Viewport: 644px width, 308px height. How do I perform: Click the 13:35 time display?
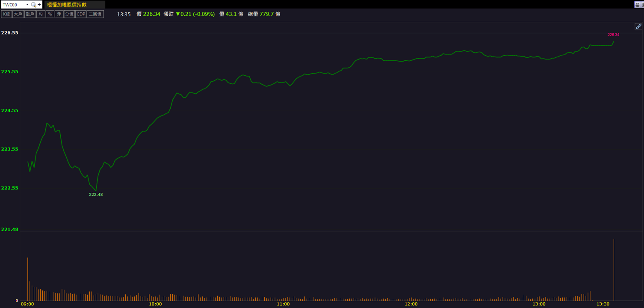pos(124,14)
